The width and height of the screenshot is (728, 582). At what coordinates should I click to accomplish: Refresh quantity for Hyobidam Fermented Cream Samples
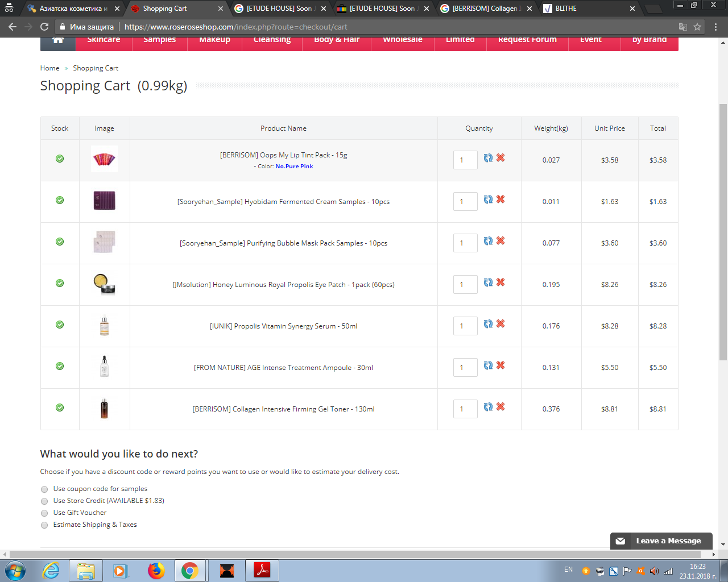click(x=488, y=199)
